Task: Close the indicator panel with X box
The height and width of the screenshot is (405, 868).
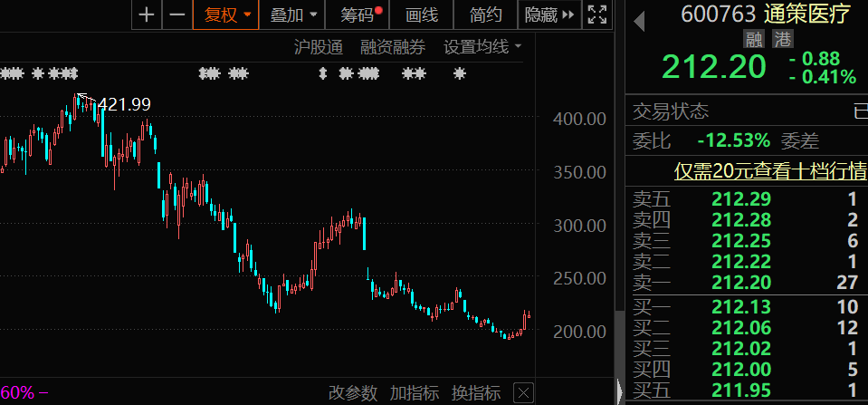Action: pyautogui.click(x=523, y=393)
